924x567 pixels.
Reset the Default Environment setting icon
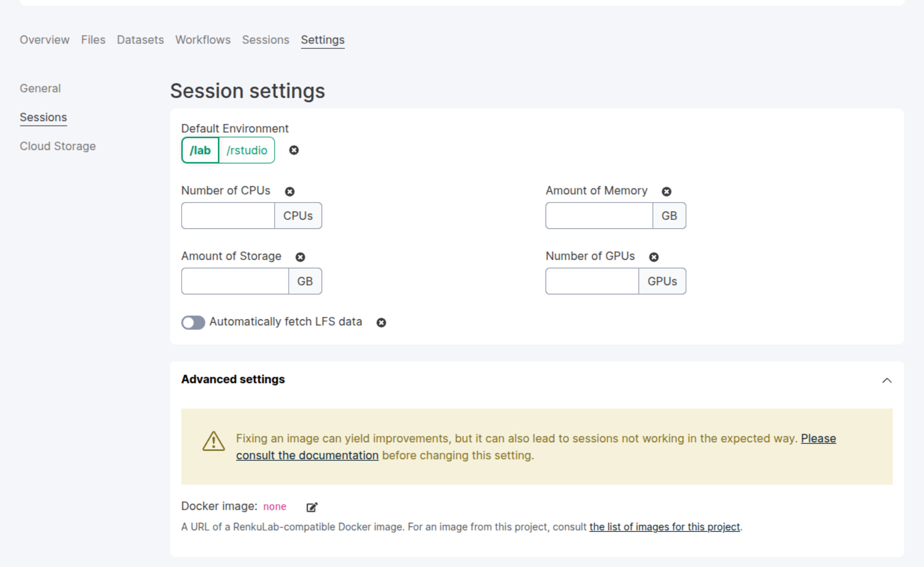pos(294,150)
